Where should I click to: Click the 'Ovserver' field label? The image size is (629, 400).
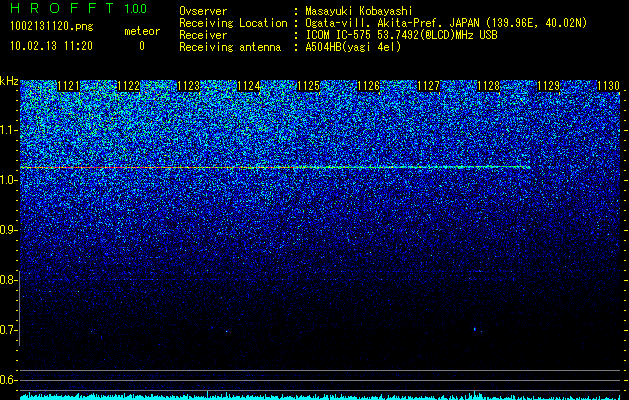pyautogui.click(x=203, y=11)
